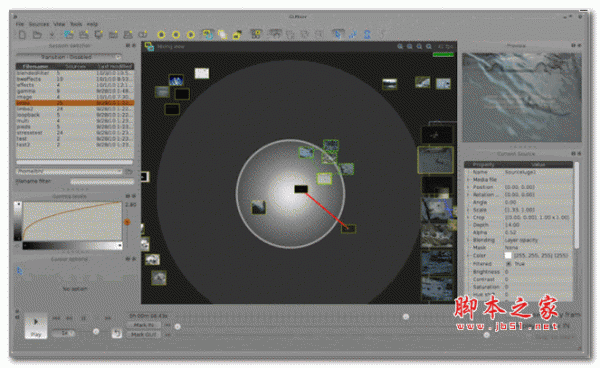The image size is (600, 368).
Task: Open the View menu
Action: pyautogui.click(x=59, y=24)
